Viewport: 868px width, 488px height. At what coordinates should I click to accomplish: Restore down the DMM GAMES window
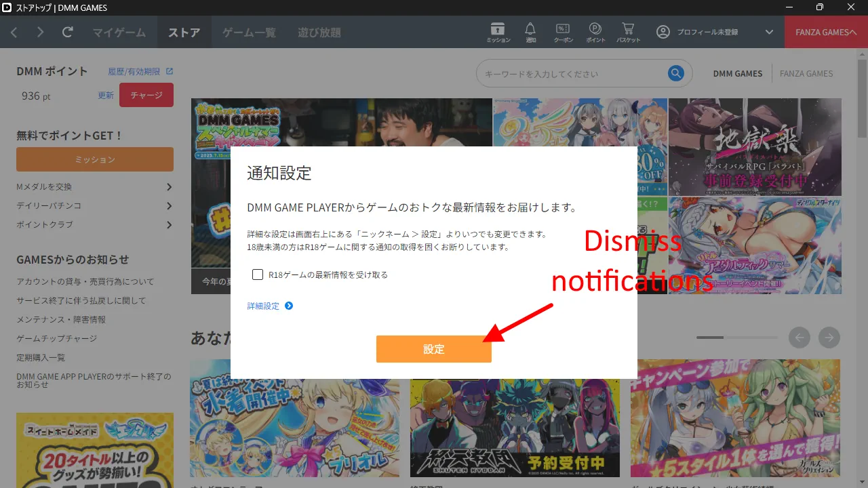[x=819, y=7]
